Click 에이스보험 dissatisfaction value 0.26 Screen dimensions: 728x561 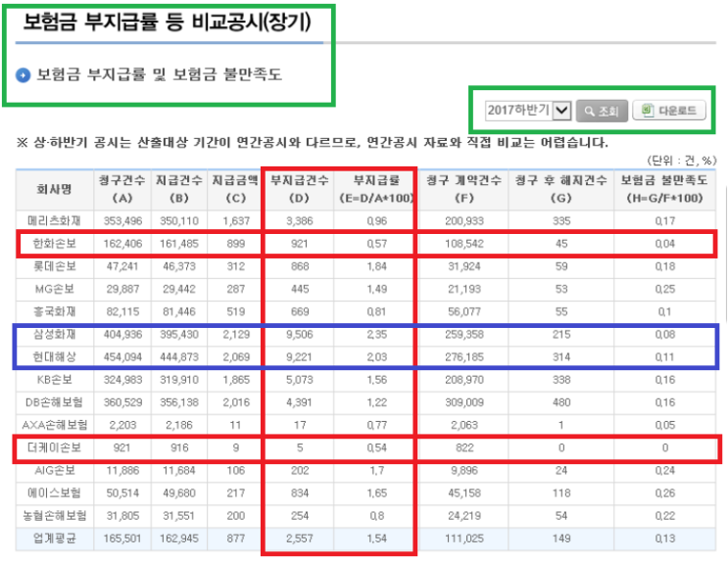(665, 492)
